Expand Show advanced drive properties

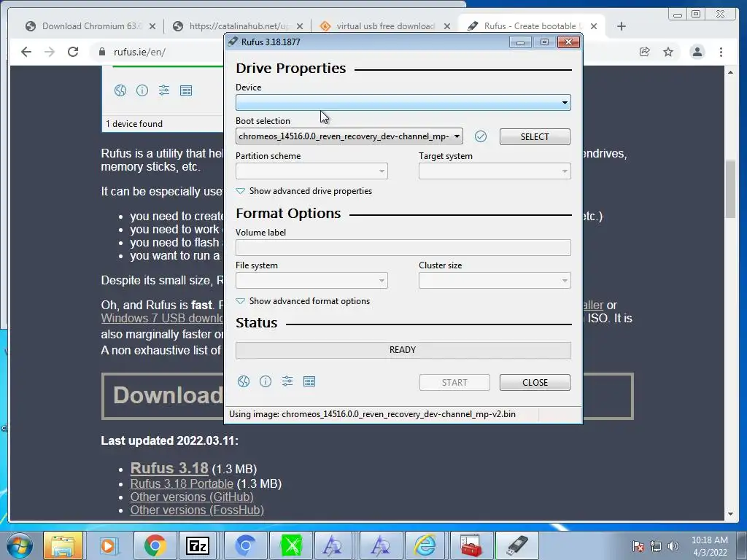304,191
